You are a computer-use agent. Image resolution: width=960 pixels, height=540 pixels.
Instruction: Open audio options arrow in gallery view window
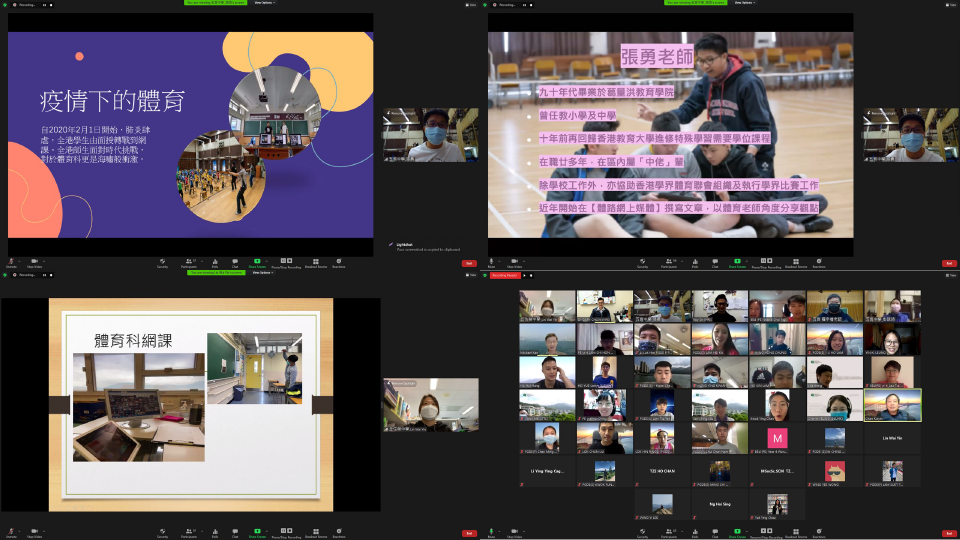[499, 531]
